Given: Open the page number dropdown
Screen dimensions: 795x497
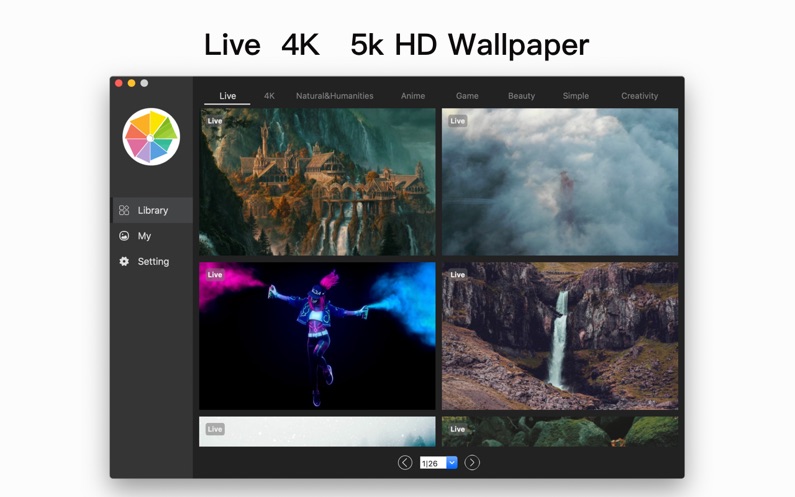Looking at the screenshot, I should [452, 462].
